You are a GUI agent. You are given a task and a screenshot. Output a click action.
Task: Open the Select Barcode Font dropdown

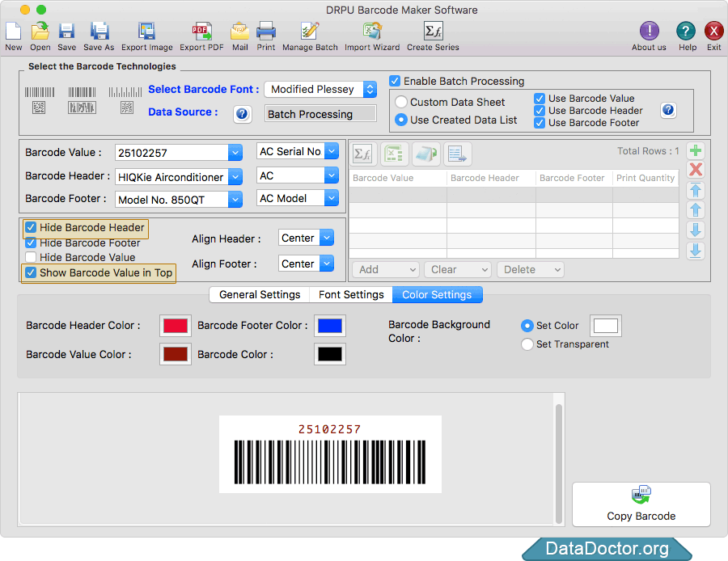tap(370, 90)
